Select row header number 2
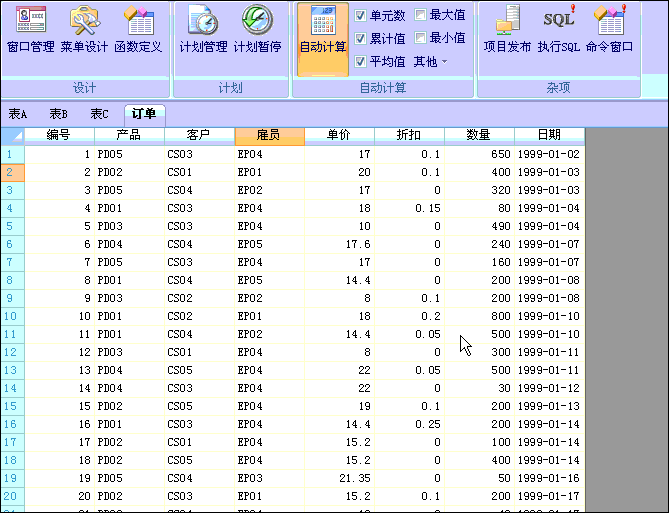Screen dimensions: 669x513 pyautogui.click(x=10, y=172)
